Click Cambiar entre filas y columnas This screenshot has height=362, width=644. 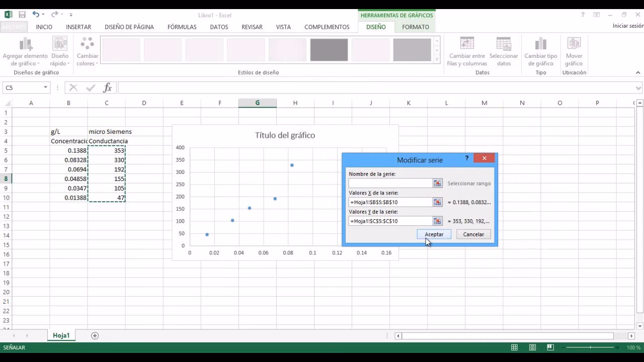[x=467, y=52]
